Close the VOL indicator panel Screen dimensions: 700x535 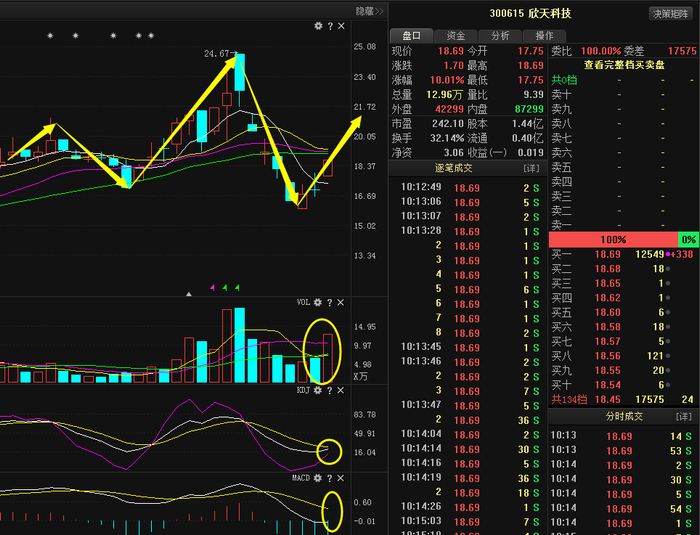point(341,302)
